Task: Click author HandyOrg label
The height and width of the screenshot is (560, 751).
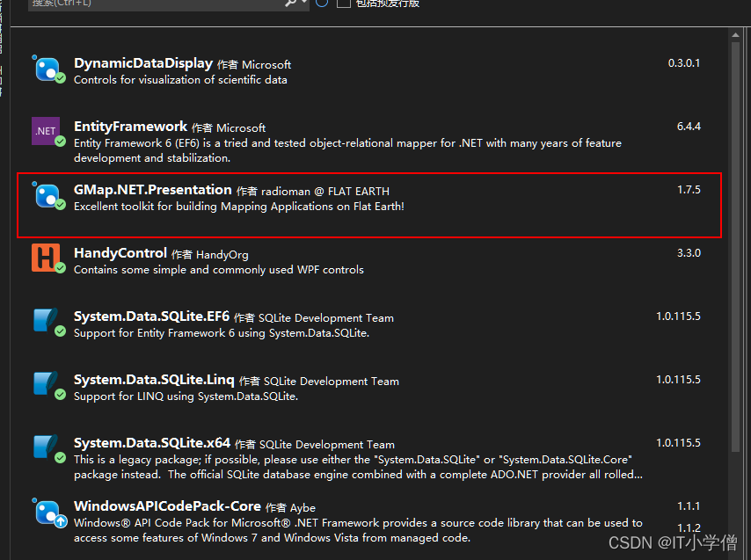Action: [x=222, y=255]
